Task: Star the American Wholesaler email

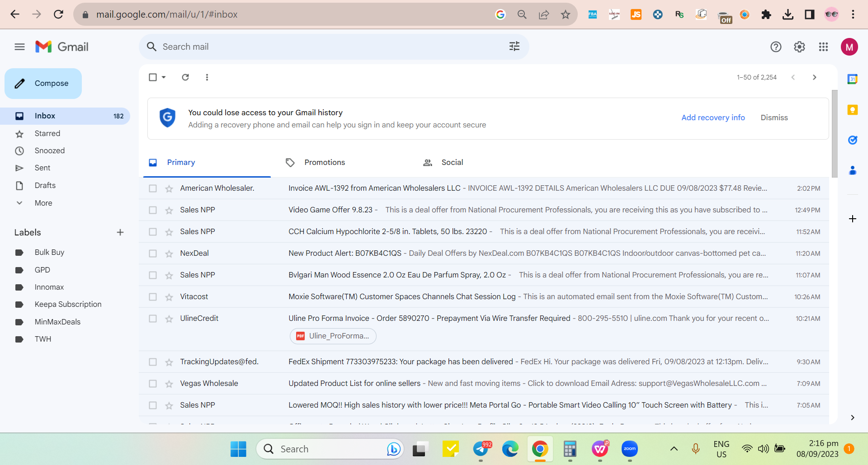Action: 169,188
